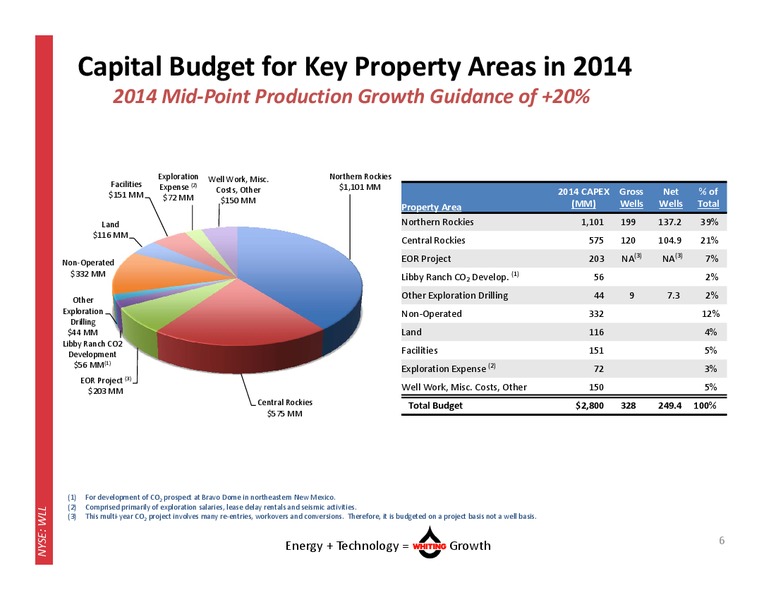776x600 pixels.
Task: Click the slide title 'Capital Budget for Key Property Areas in 2014'
Action: click(354, 66)
